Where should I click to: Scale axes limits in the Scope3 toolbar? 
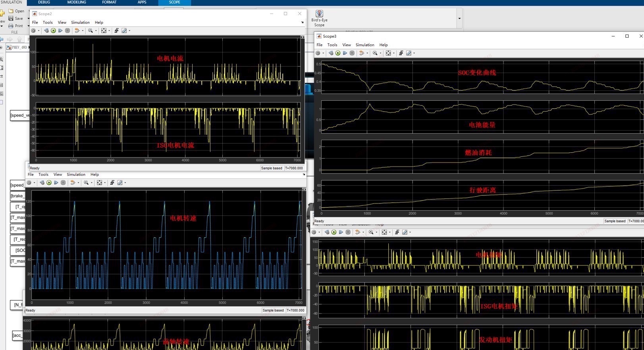click(x=388, y=53)
